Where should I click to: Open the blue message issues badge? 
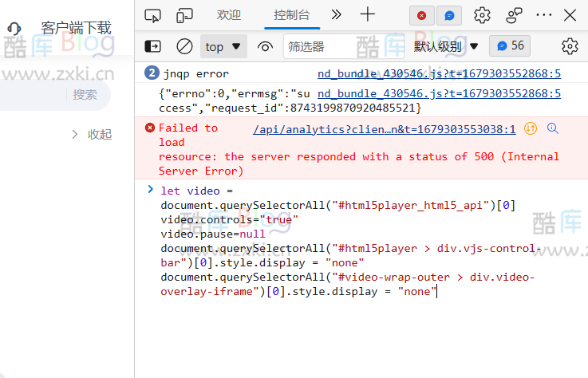tap(450, 15)
